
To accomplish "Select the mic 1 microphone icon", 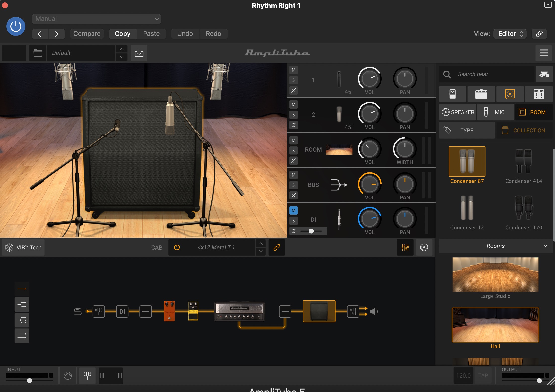I will click(x=339, y=79).
